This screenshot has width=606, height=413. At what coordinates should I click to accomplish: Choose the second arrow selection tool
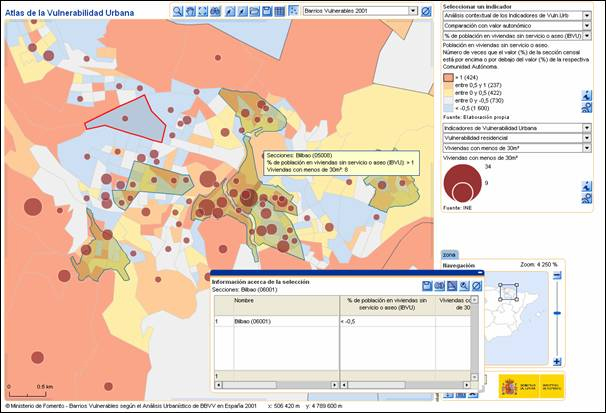[x=242, y=11]
